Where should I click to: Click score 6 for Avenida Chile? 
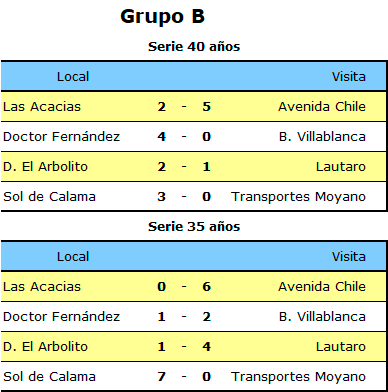click(206, 287)
